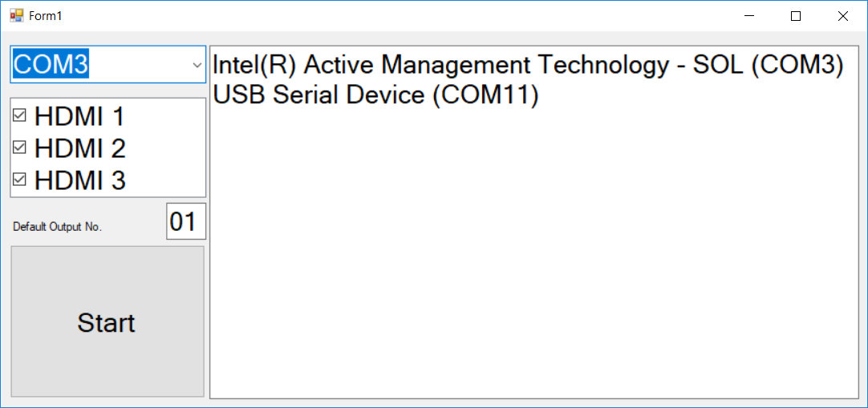Select the HDMI 2 list item text
The width and height of the screenshot is (868, 408).
79,148
